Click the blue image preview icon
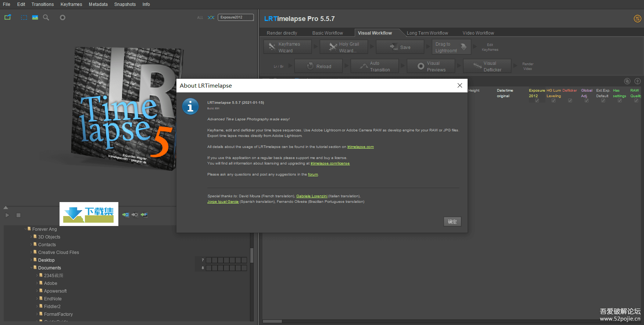This screenshot has width=644, height=325. tap(35, 17)
